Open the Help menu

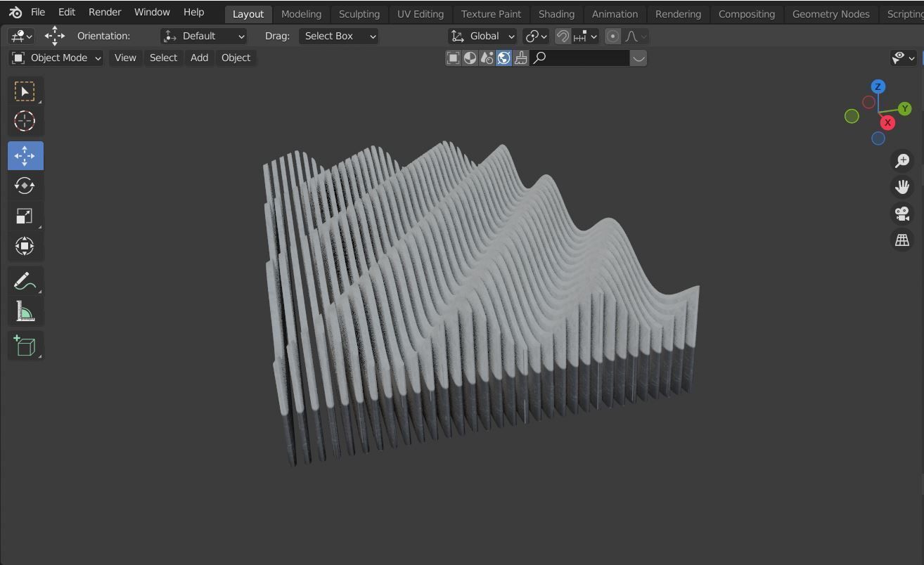tap(193, 12)
